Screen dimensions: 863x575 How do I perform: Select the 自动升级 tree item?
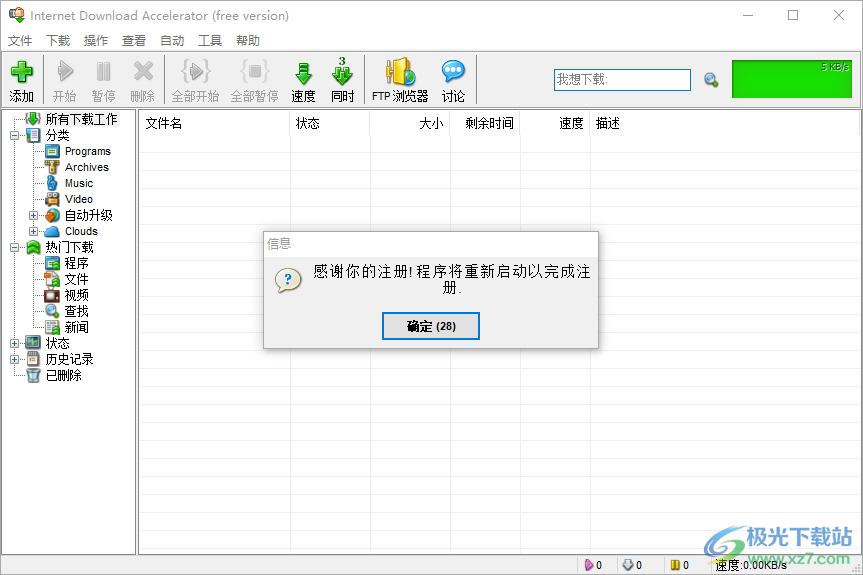point(88,215)
